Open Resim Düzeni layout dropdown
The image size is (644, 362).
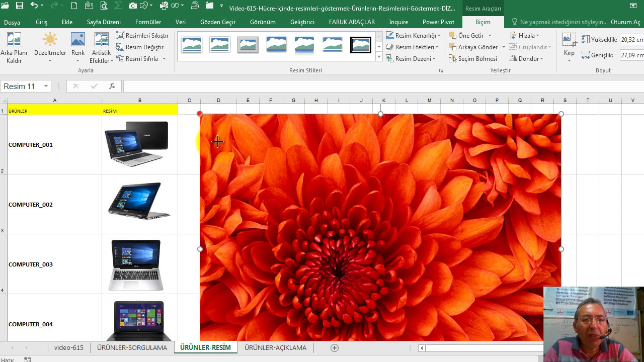point(411,59)
